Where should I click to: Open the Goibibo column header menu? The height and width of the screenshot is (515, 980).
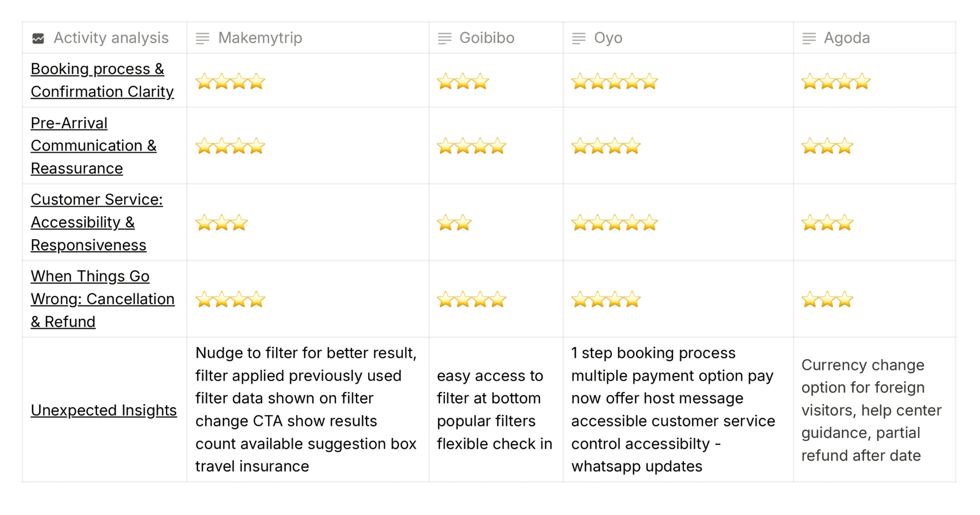click(496, 38)
